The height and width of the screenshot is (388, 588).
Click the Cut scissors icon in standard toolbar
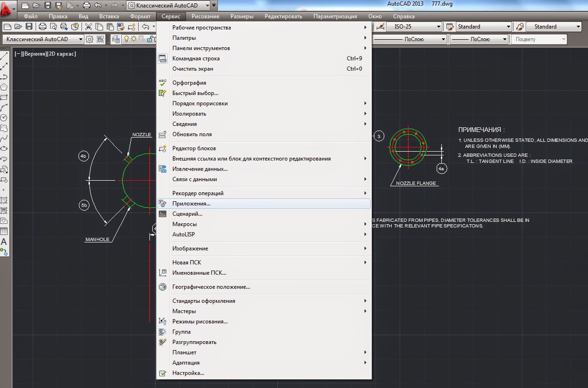coord(88,27)
